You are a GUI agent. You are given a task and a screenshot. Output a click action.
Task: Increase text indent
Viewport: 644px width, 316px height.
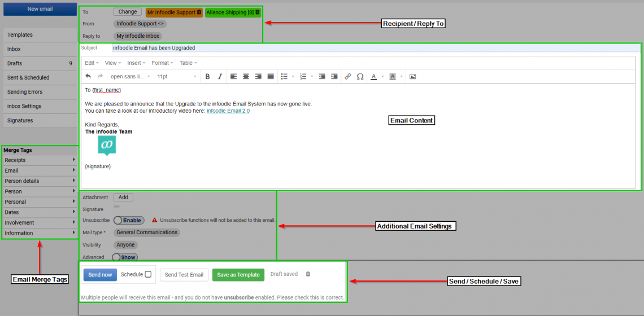[x=334, y=76]
